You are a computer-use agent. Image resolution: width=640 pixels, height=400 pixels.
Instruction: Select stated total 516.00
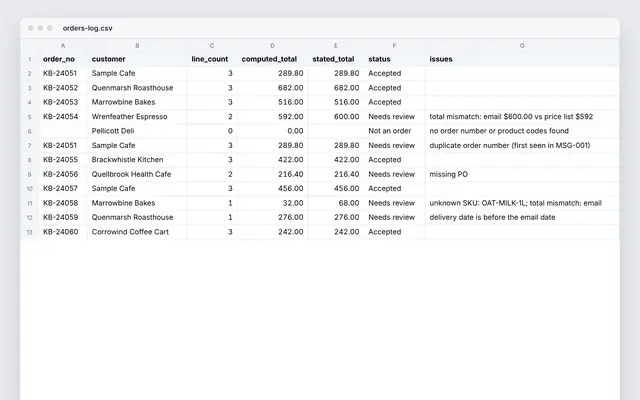point(336,102)
